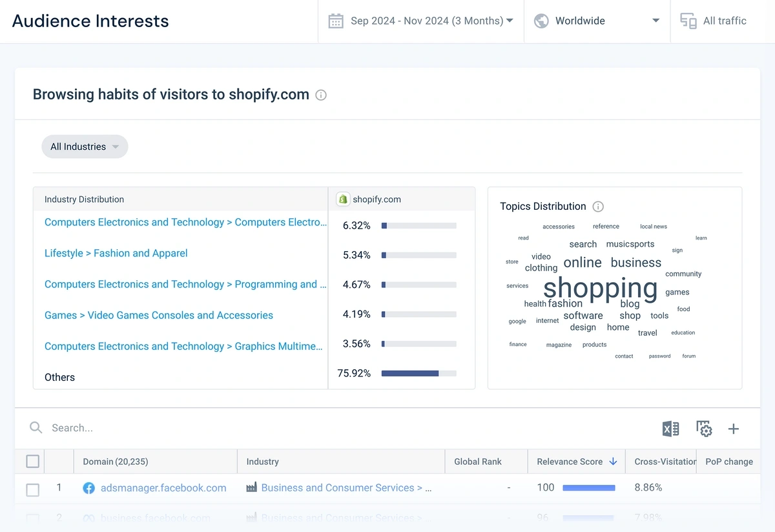Open table column settings gear icon
Screen dimensions: 775x532
703,429
